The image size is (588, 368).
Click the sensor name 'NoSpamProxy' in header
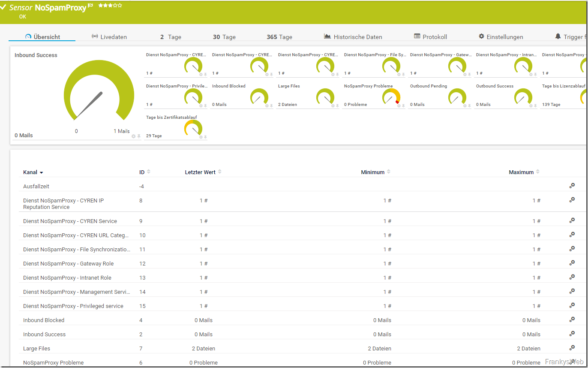[x=60, y=7]
